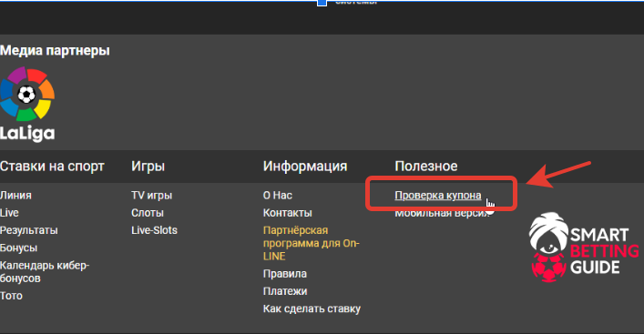Click the Проверка купона link
The height and width of the screenshot is (334, 644).
click(438, 196)
